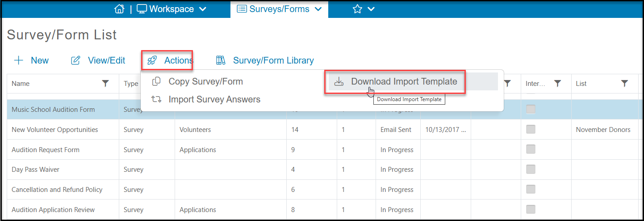Open the Survey/Form Library link
644x221 pixels.
click(273, 60)
